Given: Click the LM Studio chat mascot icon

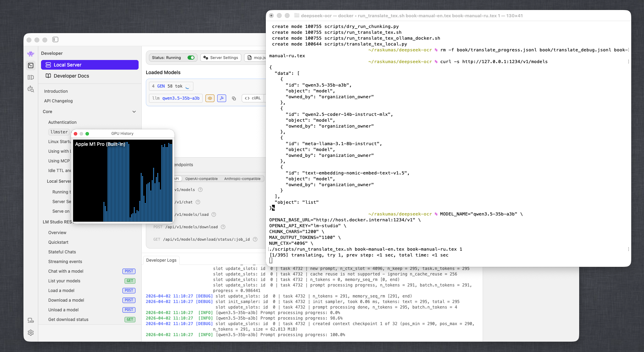Looking at the screenshot, I should point(31,54).
